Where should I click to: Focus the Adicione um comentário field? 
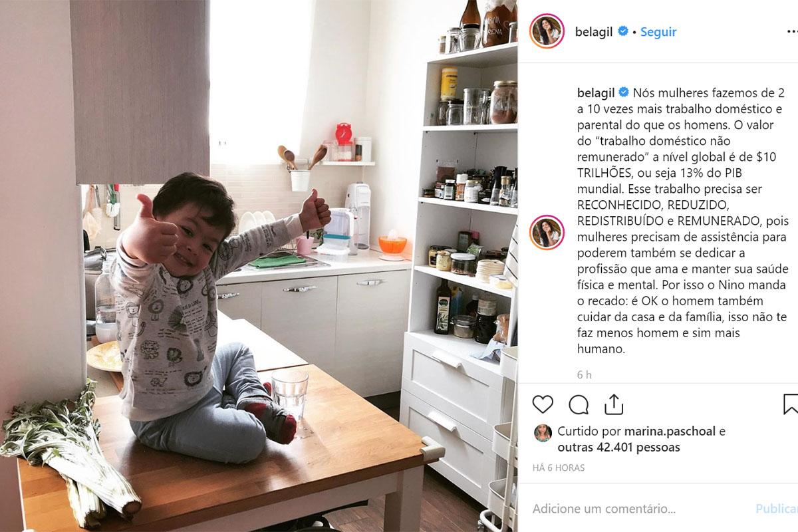coord(638,509)
